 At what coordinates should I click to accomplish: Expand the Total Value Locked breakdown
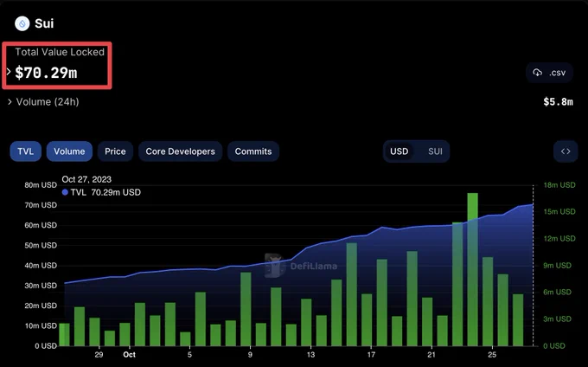tap(9, 71)
